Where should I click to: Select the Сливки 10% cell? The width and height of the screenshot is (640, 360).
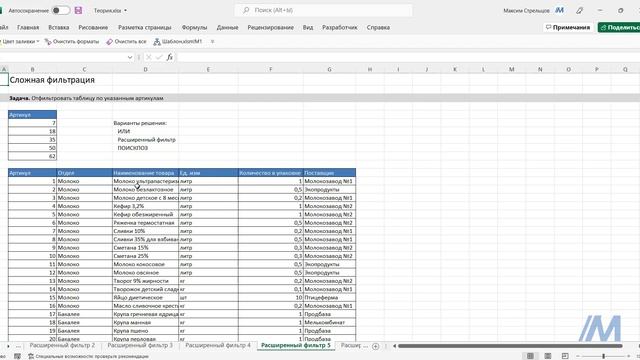(x=145, y=231)
